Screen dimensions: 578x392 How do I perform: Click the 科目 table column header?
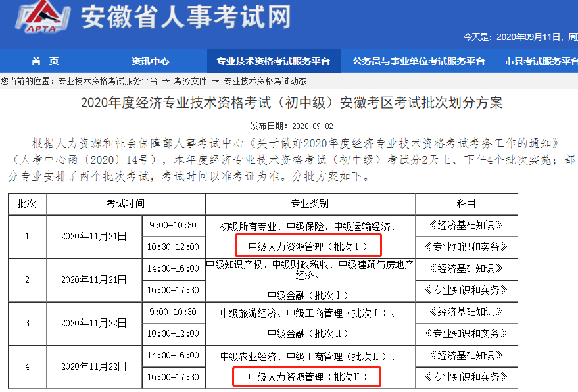click(x=466, y=204)
